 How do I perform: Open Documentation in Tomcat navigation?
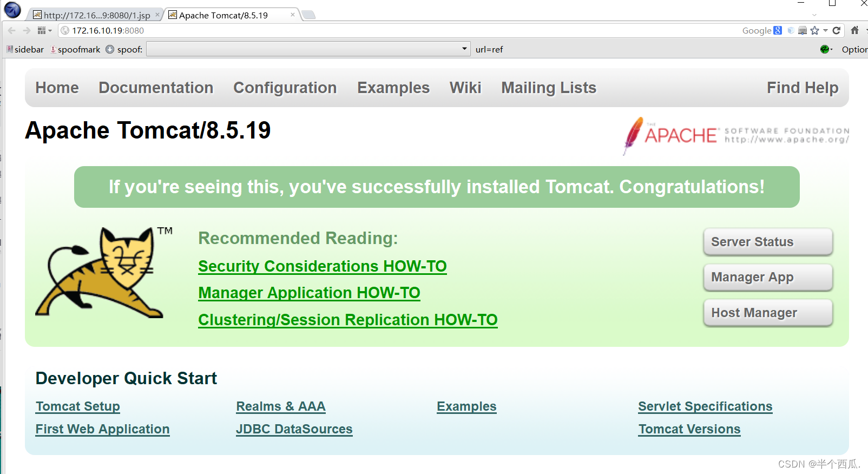click(x=156, y=88)
